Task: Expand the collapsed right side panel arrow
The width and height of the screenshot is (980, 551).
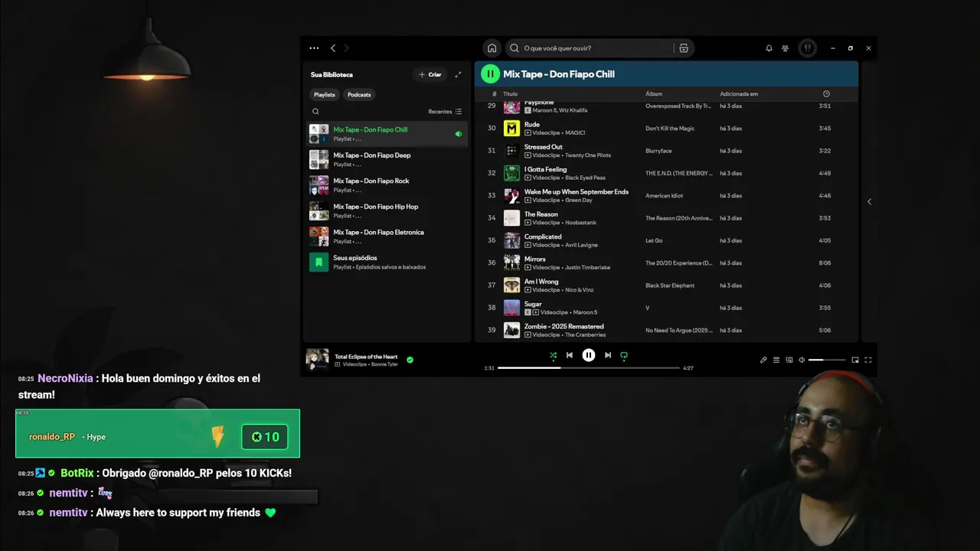Action: pyautogui.click(x=869, y=202)
